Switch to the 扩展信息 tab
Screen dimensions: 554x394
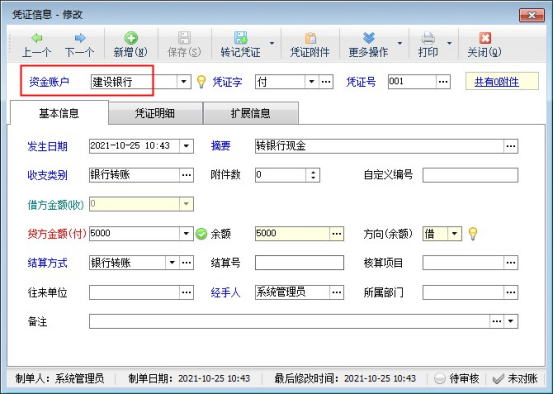[x=251, y=113]
